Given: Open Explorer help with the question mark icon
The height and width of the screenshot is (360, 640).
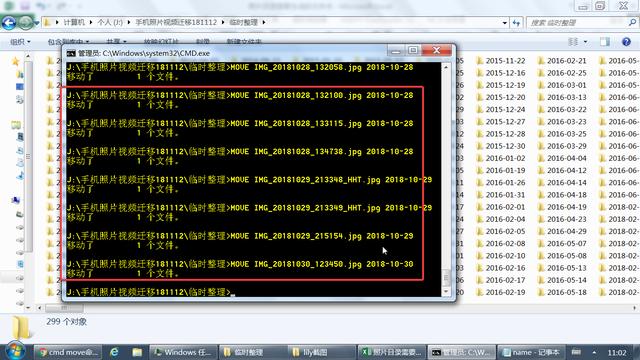Looking at the screenshot, I should pos(627,42).
